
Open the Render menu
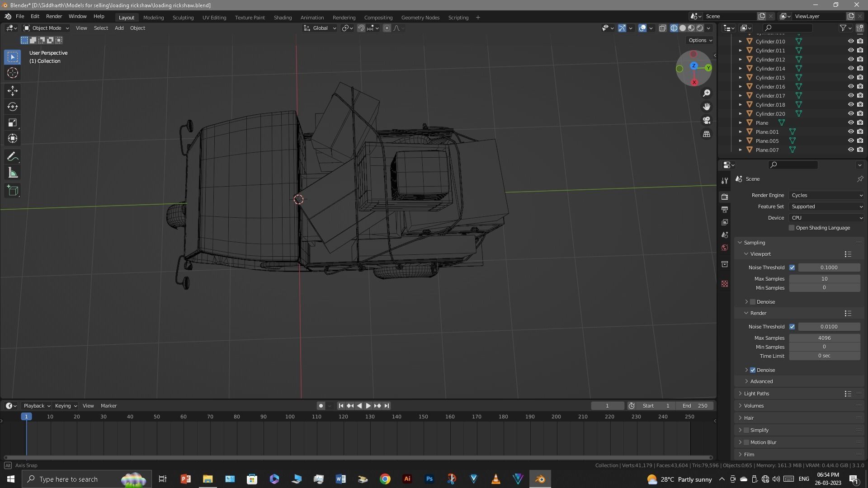pyautogui.click(x=54, y=16)
